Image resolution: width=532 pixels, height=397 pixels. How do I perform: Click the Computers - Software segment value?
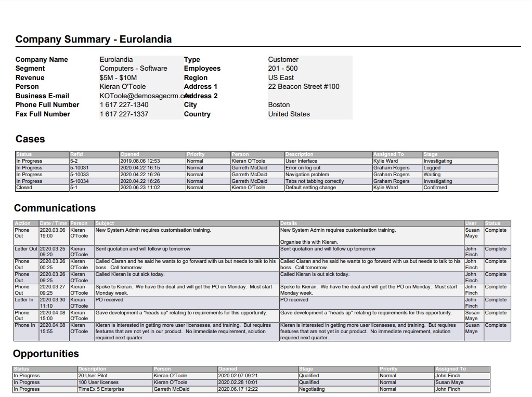pos(133,68)
